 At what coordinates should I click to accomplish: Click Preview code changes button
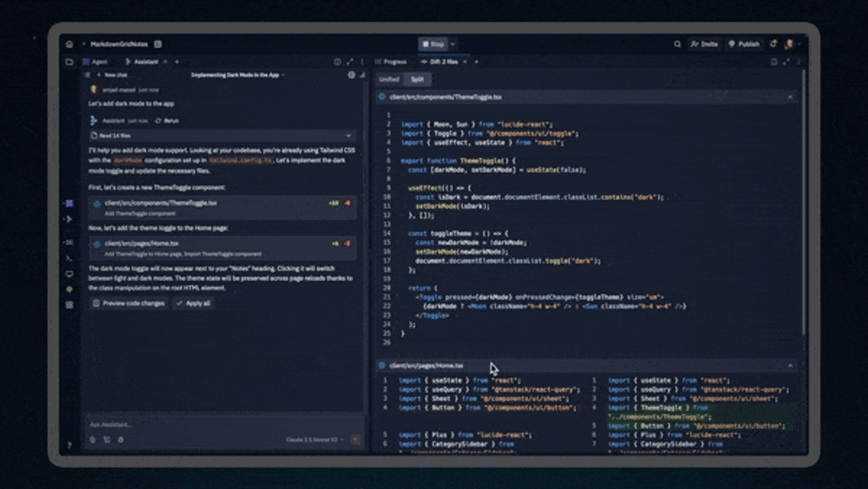click(129, 303)
